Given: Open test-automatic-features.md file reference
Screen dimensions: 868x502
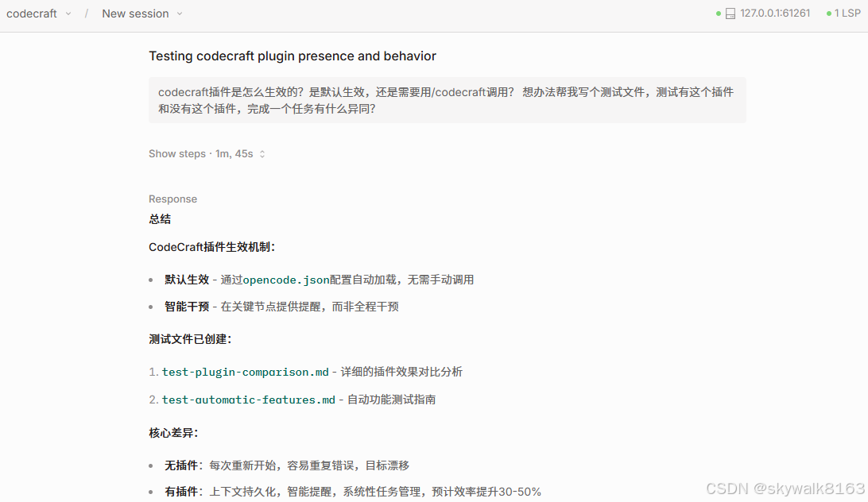Looking at the screenshot, I should pyautogui.click(x=249, y=400).
